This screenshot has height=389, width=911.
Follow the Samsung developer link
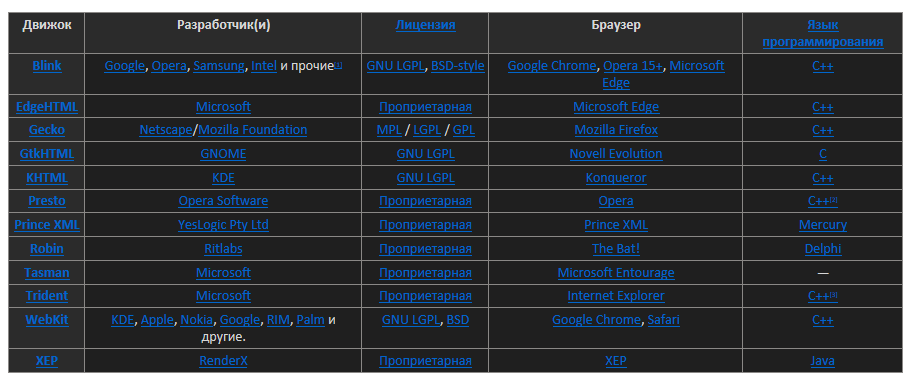click(218, 66)
